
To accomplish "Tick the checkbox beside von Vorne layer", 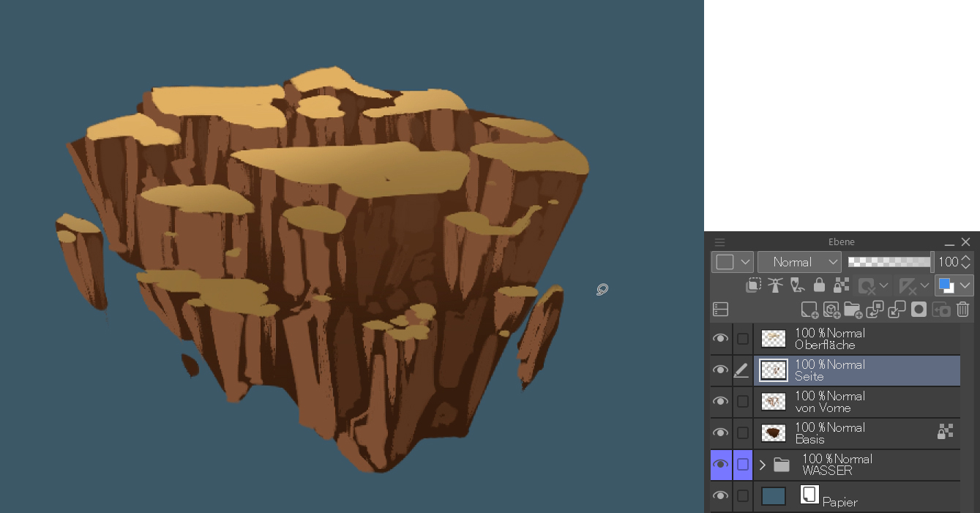I will click(x=743, y=402).
